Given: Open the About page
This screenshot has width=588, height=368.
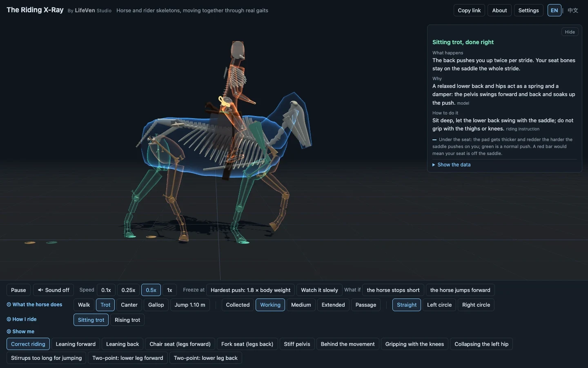Looking at the screenshot, I should click(499, 11).
